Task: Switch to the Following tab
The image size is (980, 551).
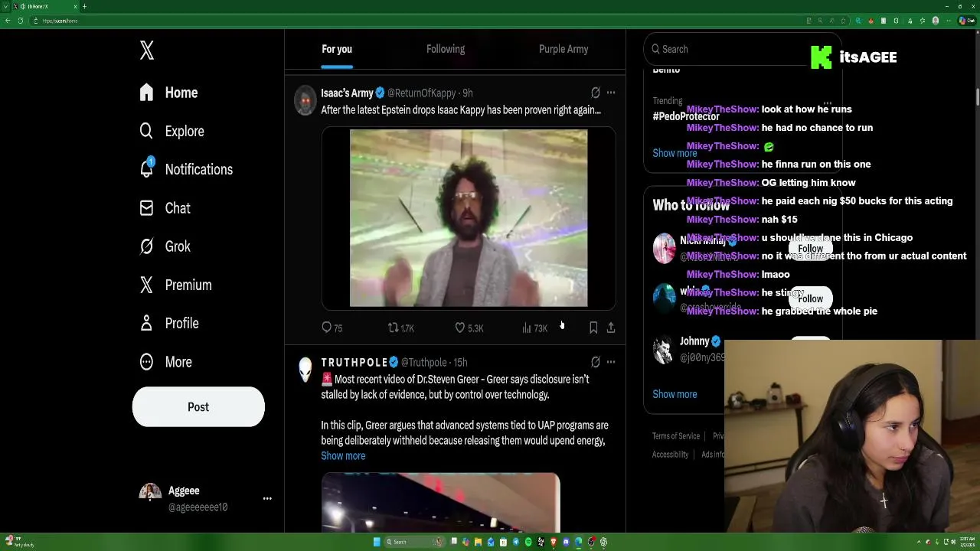Action: tap(446, 49)
